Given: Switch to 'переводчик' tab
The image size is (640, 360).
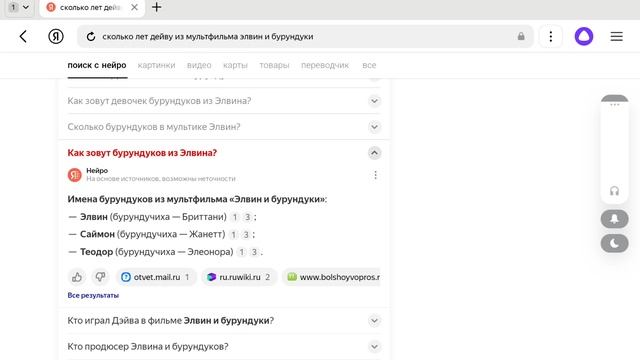Looking at the screenshot, I should click(325, 65).
